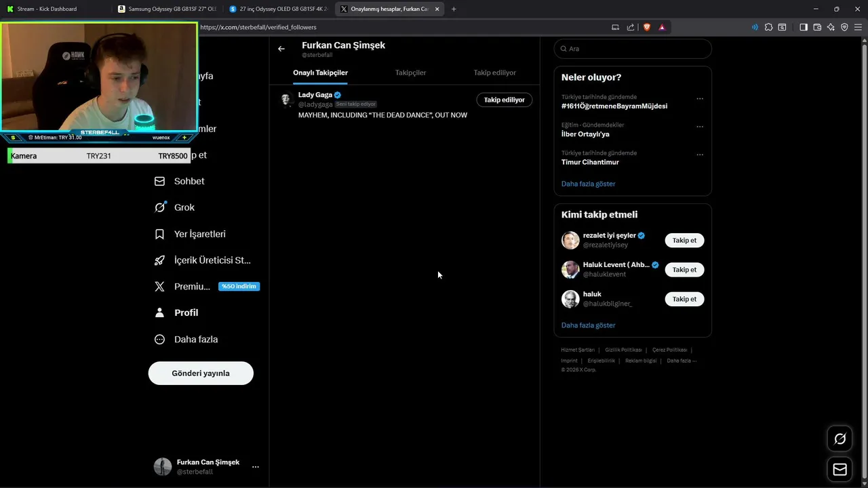Open Daha fazla menu in sidebar
This screenshot has width=868, height=488.
coord(186,339)
